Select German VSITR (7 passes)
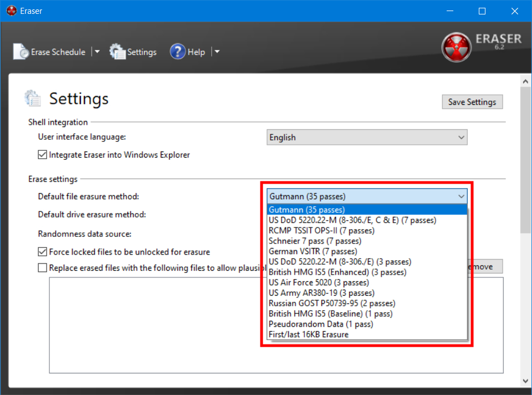The width and height of the screenshot is (532, 395). (367, 251)
